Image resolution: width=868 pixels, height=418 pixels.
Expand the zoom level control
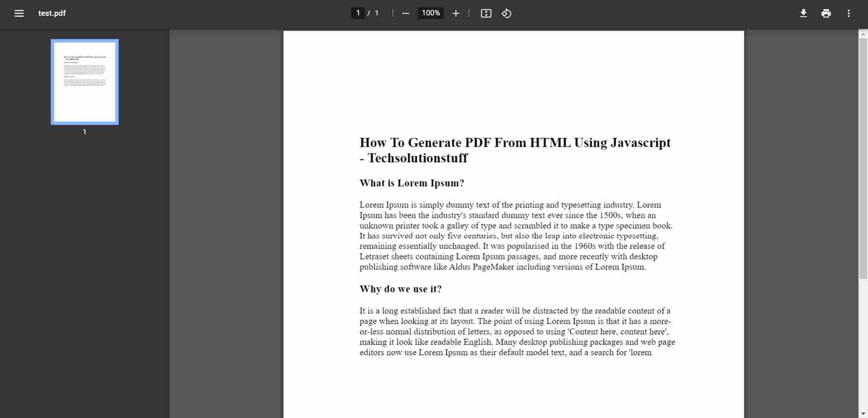[430, 13]
